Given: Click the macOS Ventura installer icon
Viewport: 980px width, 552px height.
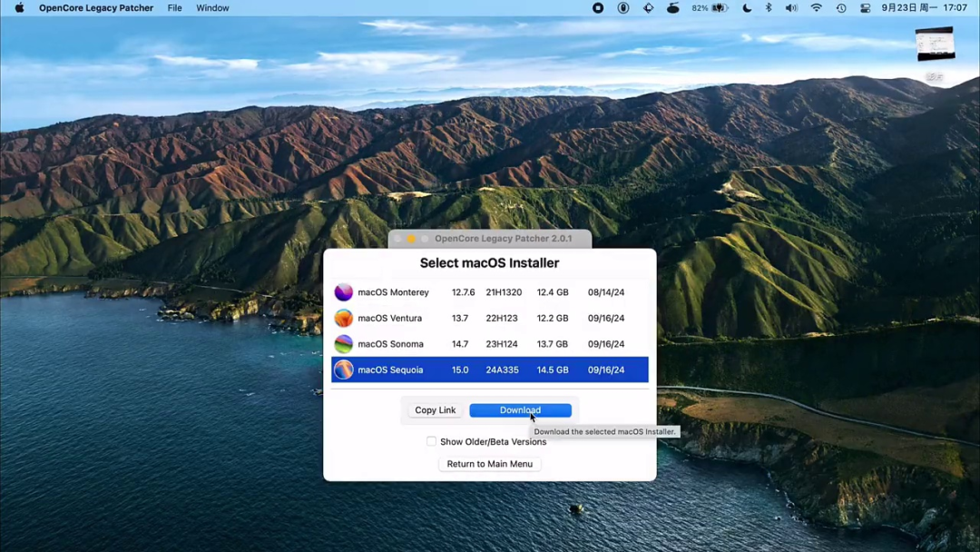Looking at the screenshot, I should (343, 318).
